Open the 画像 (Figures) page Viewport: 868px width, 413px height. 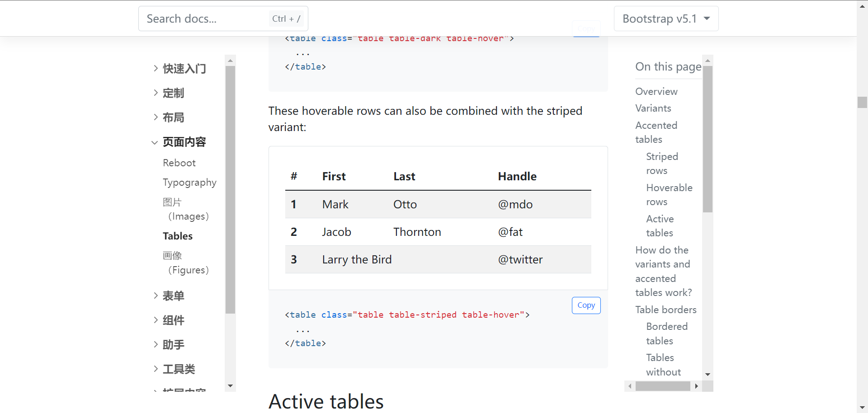[186, 263]
